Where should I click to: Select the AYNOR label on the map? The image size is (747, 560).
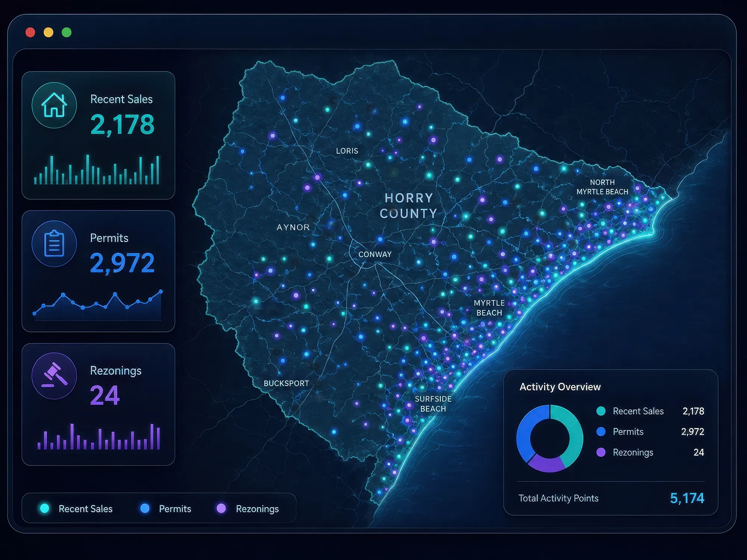click(293, 227)
